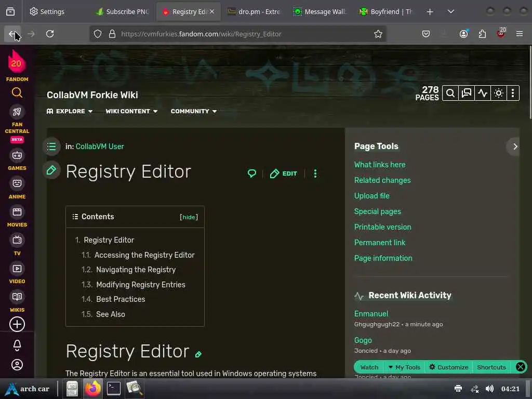Jump to Navigating the Registry section
Viewport: 532px width, 399px height.
click(136, 270)
